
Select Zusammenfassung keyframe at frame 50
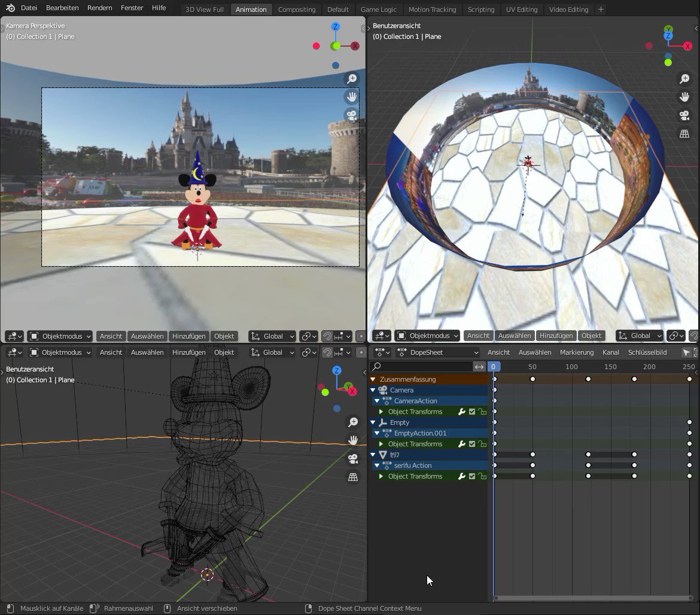point(532,379)
